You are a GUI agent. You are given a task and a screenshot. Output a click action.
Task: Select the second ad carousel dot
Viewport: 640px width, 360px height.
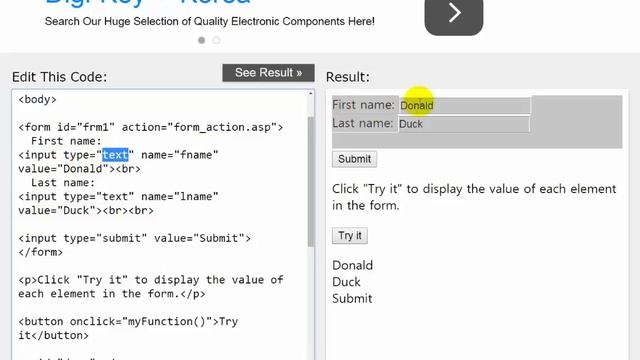pyautogui.click(x=217, y=40)
